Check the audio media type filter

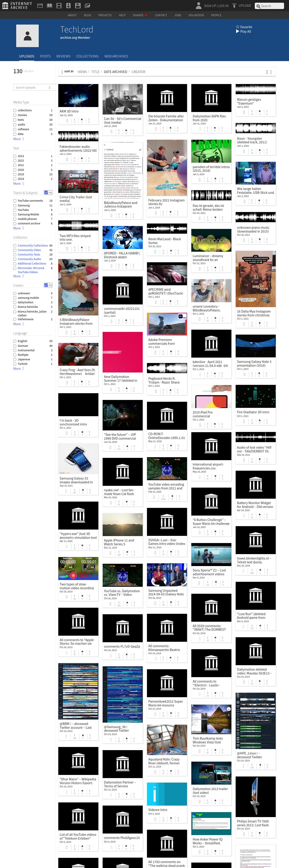(15, 125)
